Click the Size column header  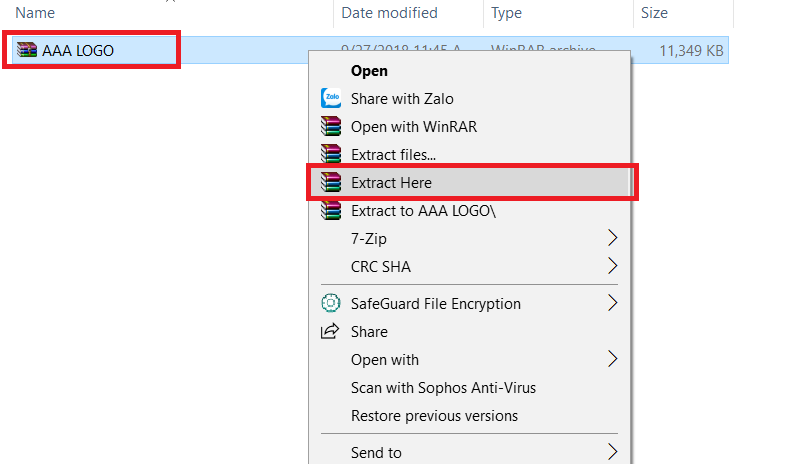pos(654,13)
